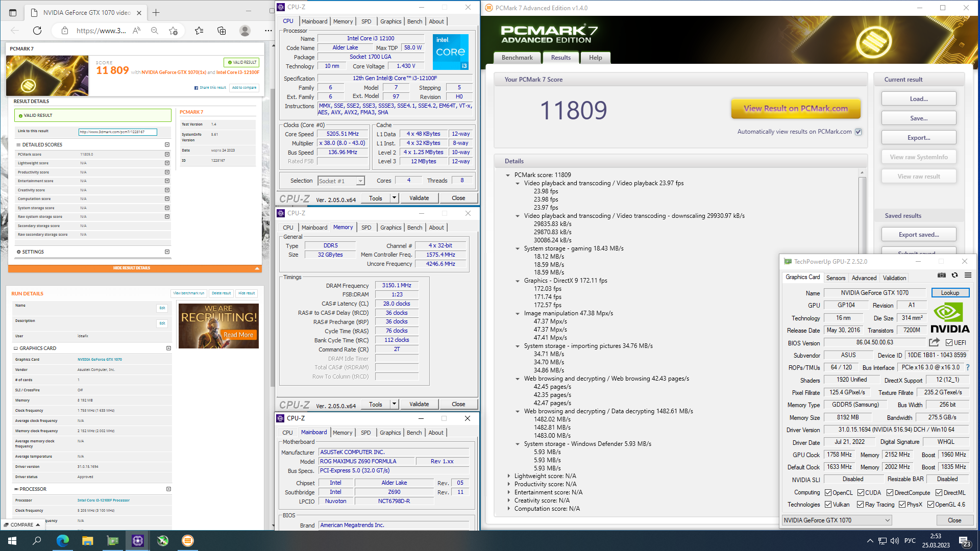Refresh the Edge browser page
Screen dimensions: 980x551
click(x=37, y=31)
